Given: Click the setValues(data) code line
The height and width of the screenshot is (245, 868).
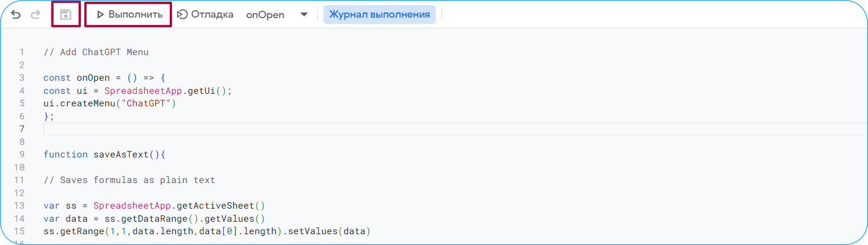Looking at the screenshot, I should [207, 231].
